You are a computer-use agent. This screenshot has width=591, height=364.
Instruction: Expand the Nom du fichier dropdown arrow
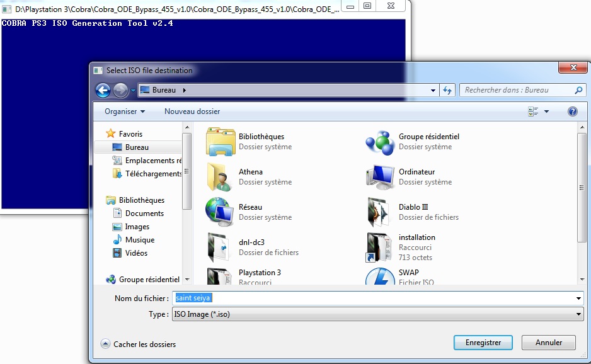[578, 299]
